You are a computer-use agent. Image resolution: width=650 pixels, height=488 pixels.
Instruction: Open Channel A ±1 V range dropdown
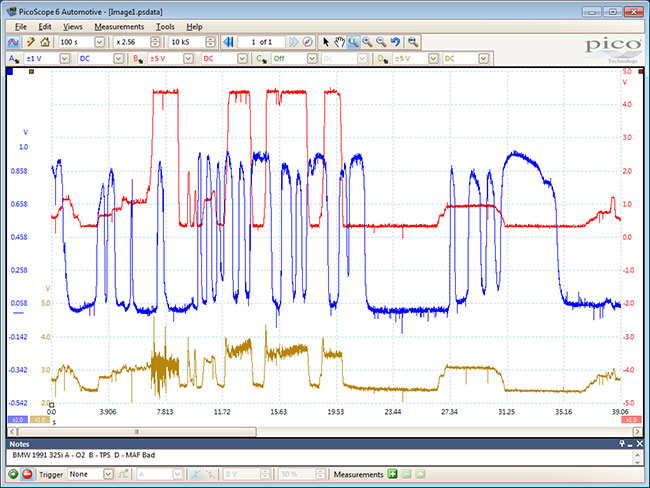(65, 59)
